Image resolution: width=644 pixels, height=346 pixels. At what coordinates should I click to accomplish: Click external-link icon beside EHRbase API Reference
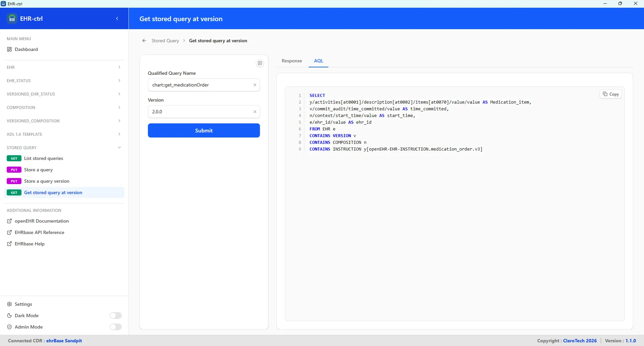9,232
